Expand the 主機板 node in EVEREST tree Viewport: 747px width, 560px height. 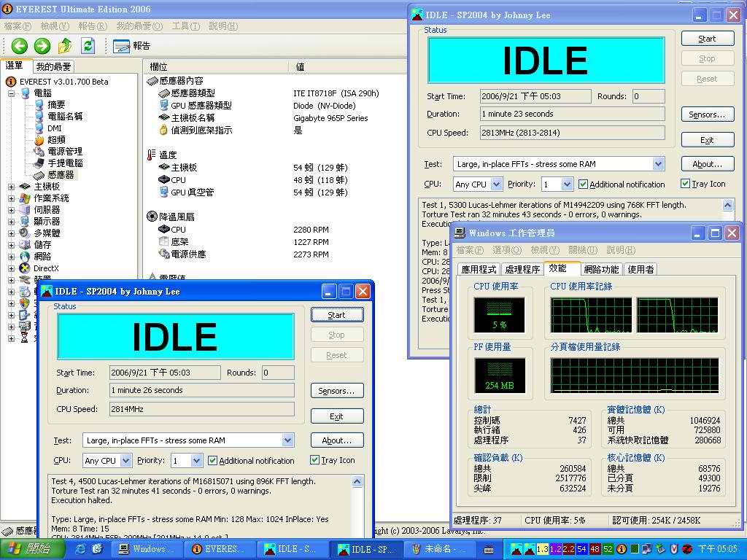[12, 187]
